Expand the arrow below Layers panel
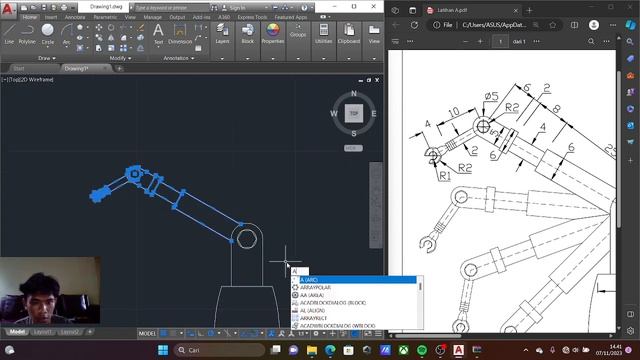This screenshot has height=360, width=640. 222,58
